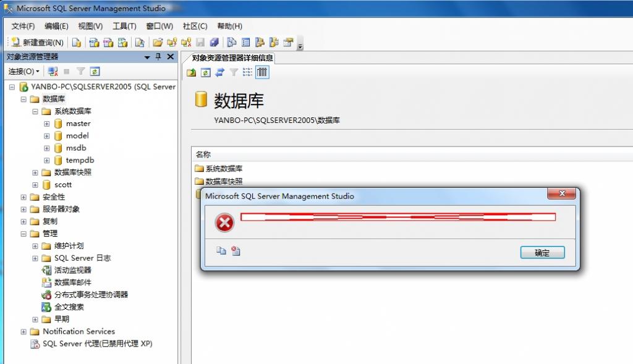Click the grayed Save floppy disk icon
The image size is (633, 364).
(x=200, y=43)
